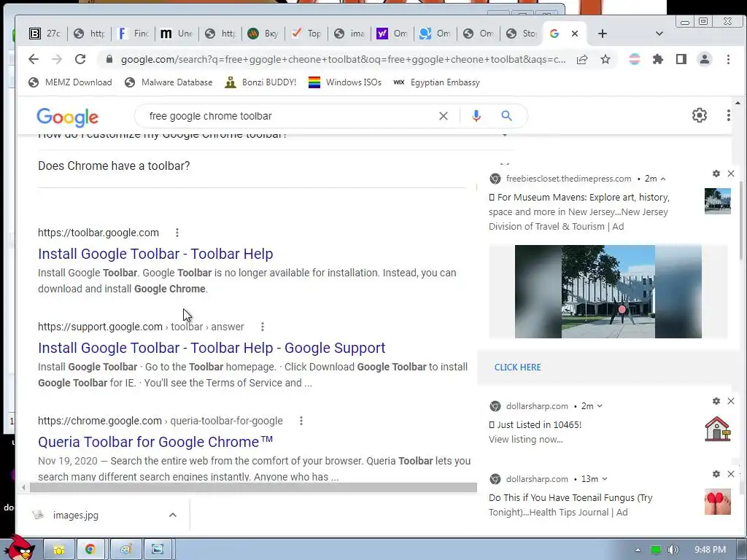Viewport: 747px width, 560px height.
Task: Go to the Google logo homepage
Action: pos(68,117)
